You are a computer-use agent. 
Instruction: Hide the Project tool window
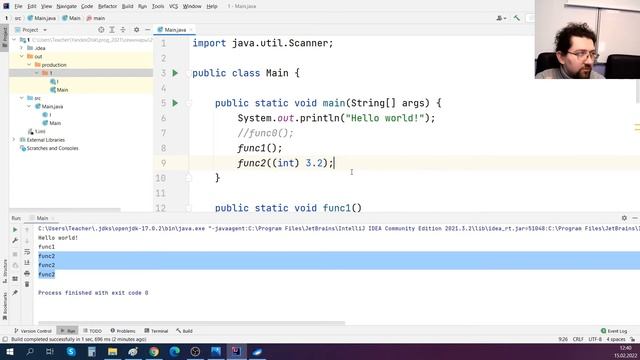click(x=148, y=30)
